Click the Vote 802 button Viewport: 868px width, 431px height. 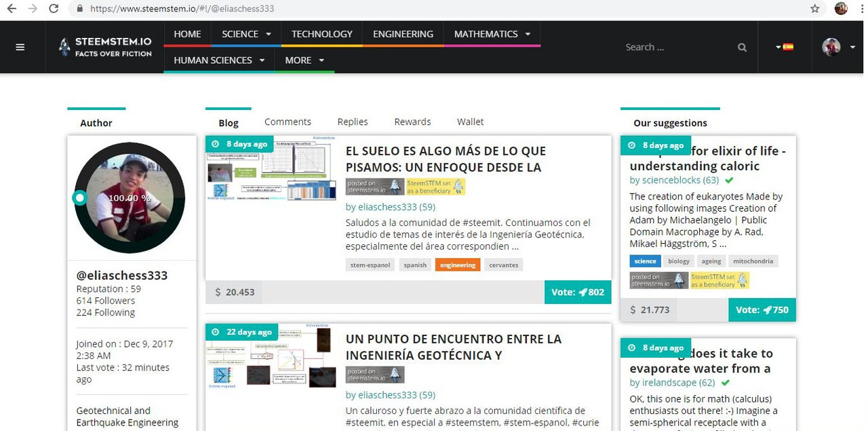tap(578, 292)
